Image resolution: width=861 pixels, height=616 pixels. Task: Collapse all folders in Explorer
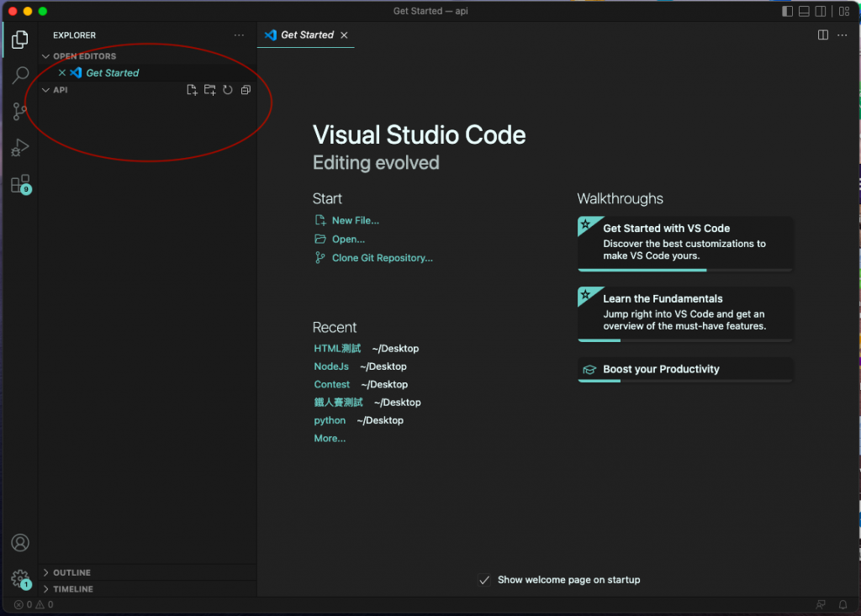(246, 90)
